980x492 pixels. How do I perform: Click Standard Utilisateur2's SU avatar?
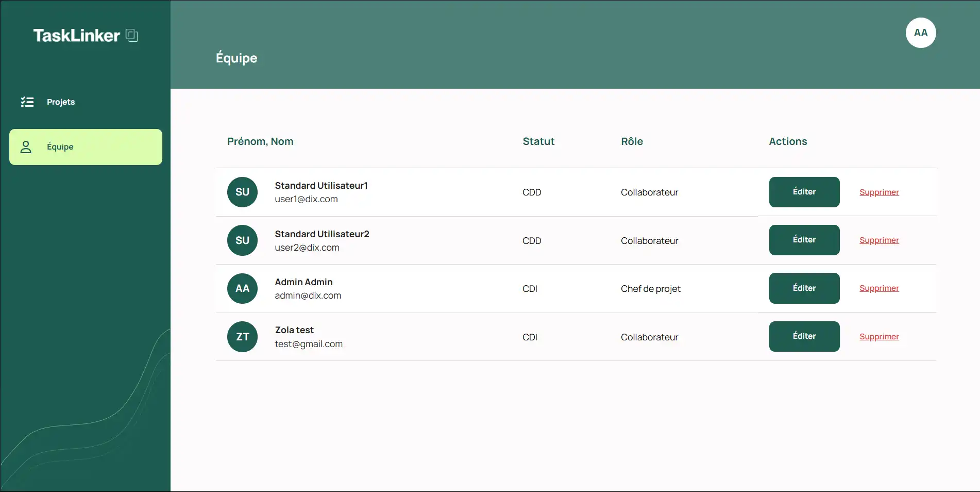pyautogui.click(x=242, y=240)
